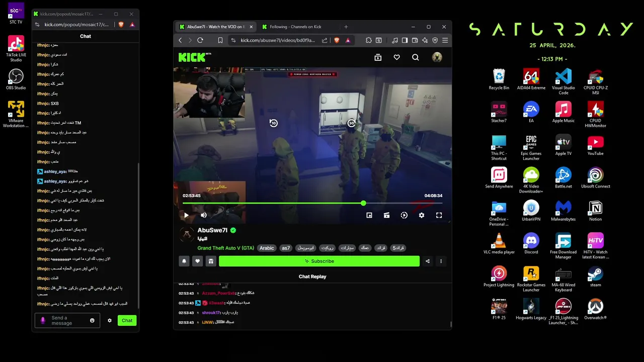644x362 pixels.
Task: Click the progress bar scrubber handle
Action: point(363,203)
